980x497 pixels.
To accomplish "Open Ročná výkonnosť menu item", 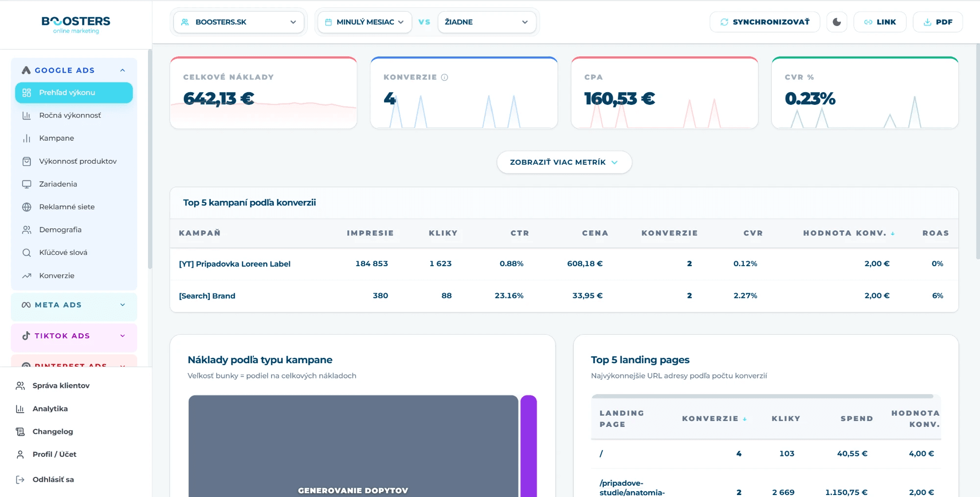I will [x=74, y=116].
